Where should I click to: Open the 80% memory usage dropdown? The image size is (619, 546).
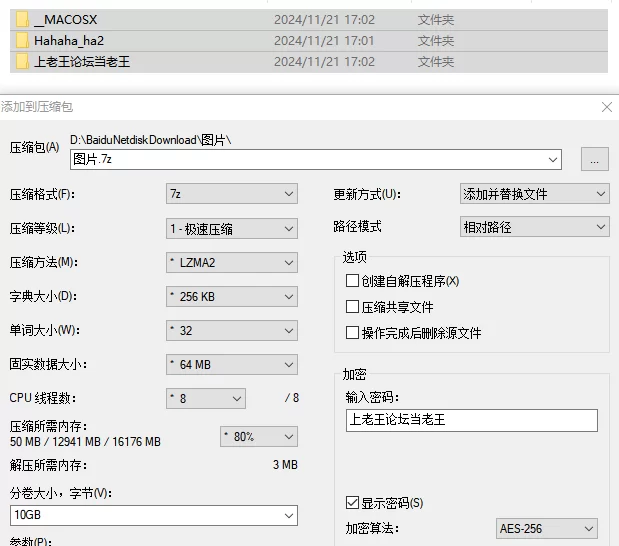(x=257, y=437)
